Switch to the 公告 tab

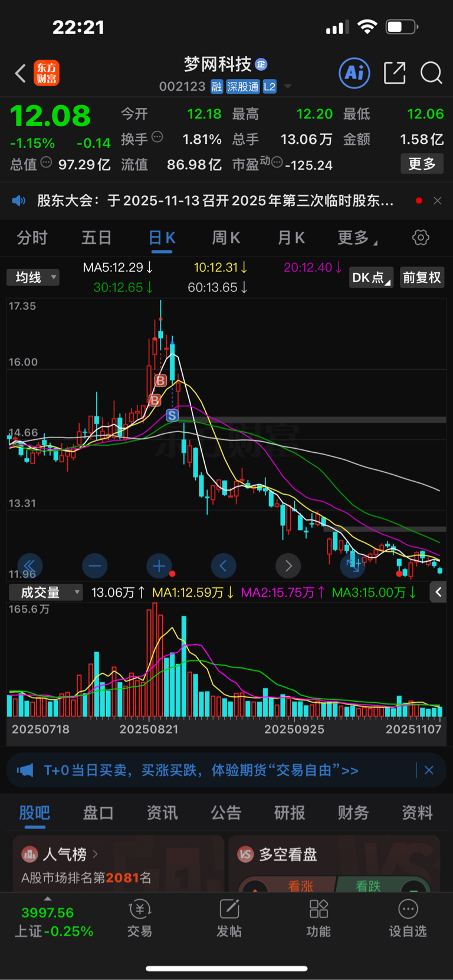226,813
